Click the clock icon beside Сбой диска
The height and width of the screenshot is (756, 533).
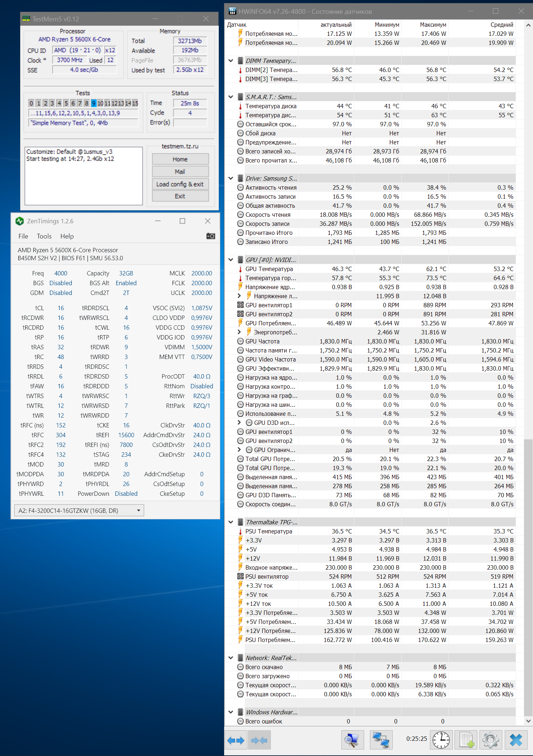coord(240,133)
